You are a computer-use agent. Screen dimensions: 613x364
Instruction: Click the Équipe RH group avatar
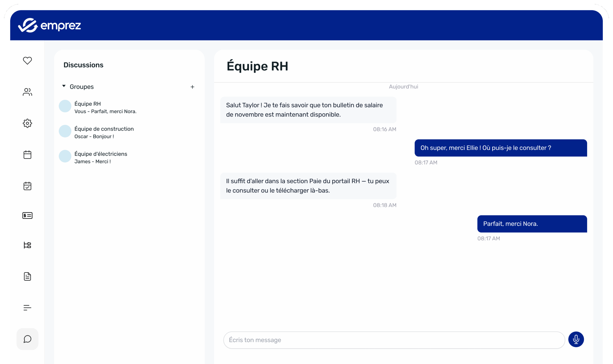click(65, 106)
